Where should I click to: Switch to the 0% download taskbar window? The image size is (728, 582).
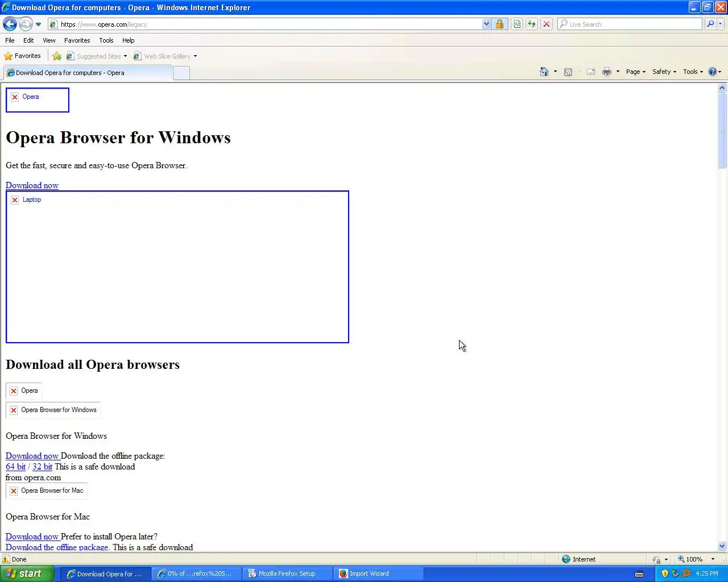pyautogui.click(x=196, y=573)
